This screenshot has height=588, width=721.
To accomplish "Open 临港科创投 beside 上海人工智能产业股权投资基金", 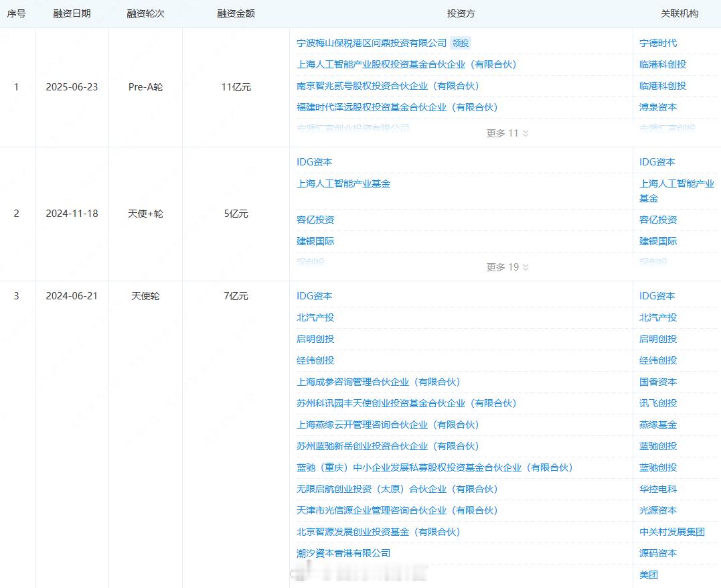I will 663,64.
